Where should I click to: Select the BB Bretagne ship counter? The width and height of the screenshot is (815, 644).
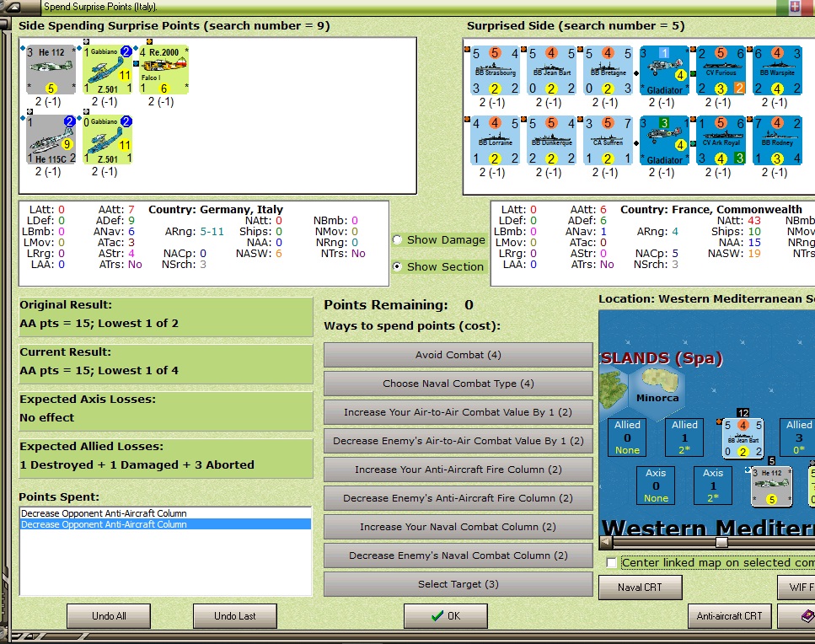[x=609, y=70]
